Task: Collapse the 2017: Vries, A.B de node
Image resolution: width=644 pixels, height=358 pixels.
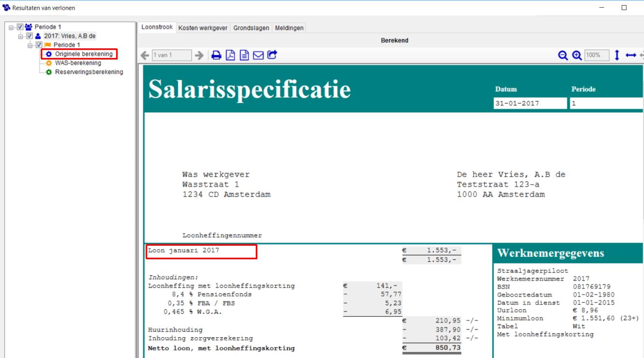Action: [21, 36]
